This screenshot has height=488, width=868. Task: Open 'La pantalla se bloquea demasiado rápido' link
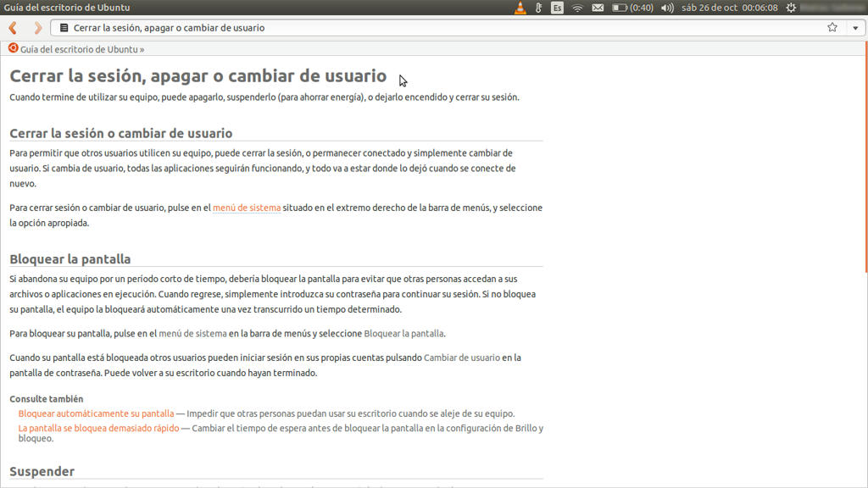[x=98, y=428]
